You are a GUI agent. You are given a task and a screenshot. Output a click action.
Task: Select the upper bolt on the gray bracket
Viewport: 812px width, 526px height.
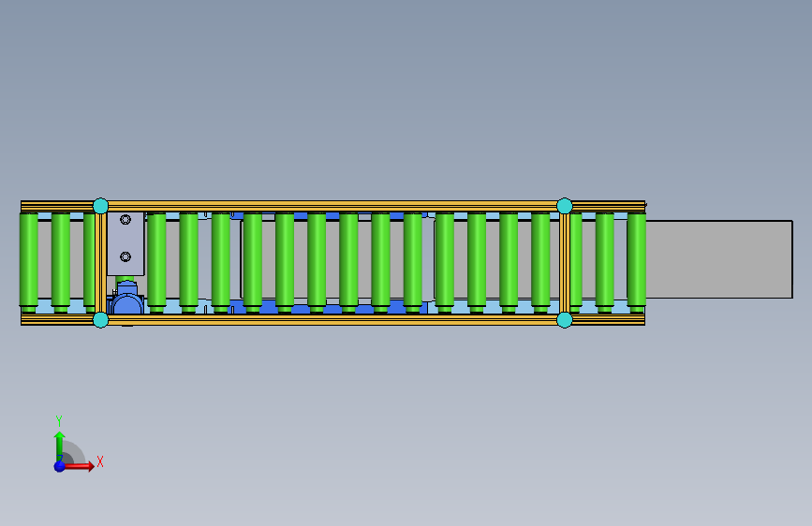pyautogui.click(x=125, y=220)
